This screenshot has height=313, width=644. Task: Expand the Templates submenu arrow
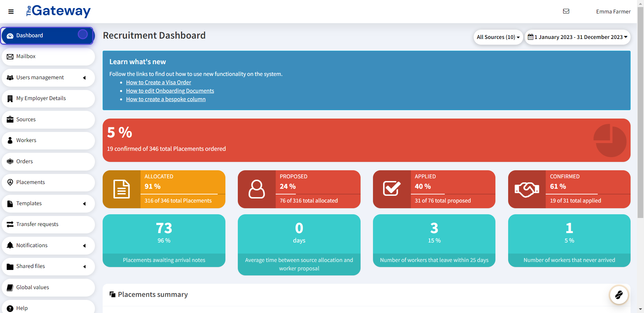(84, 204)
